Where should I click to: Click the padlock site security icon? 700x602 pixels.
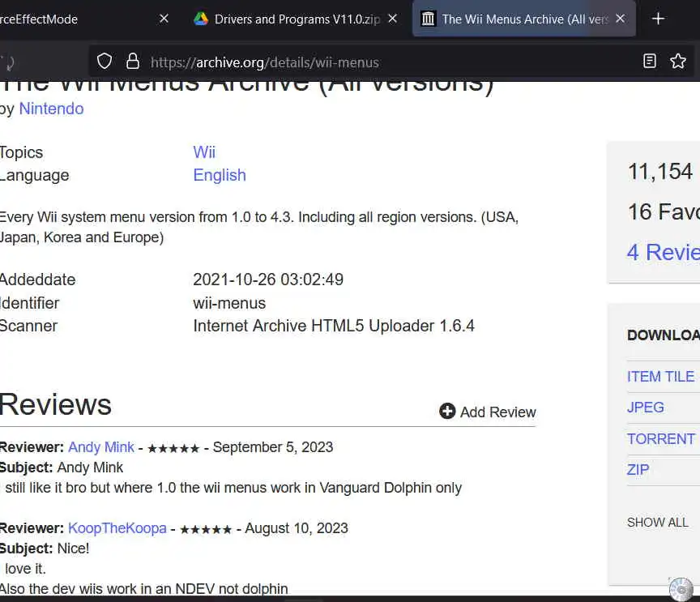coord(133,62)
